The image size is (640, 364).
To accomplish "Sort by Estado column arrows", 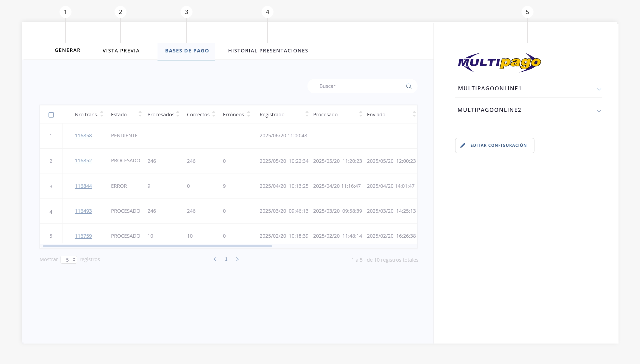I will 140,114.
